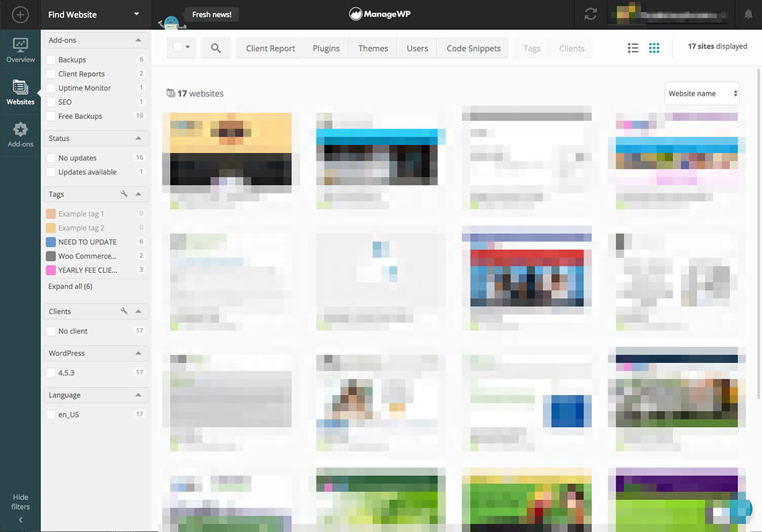Select the NEED TO UPDATE blue swatch

point(51,242)
